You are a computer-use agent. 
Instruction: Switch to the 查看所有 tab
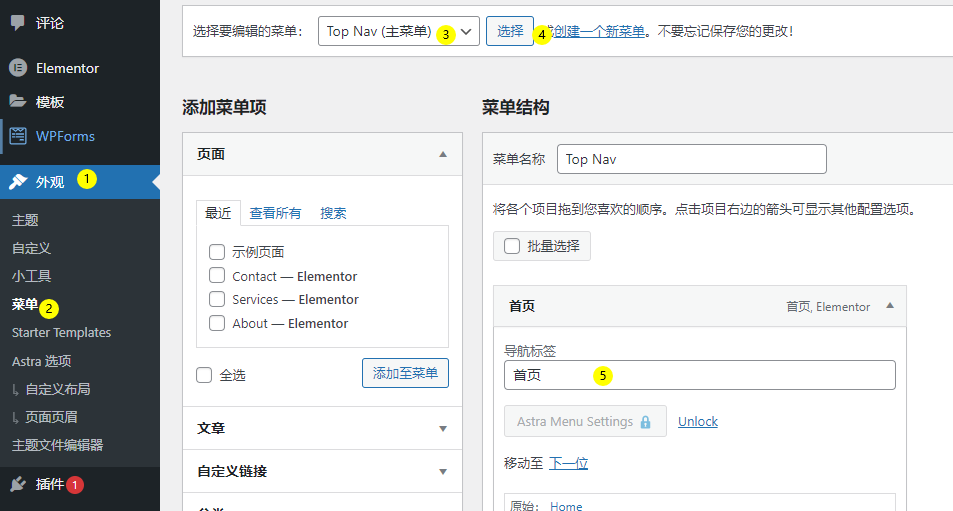click(275, 213)
